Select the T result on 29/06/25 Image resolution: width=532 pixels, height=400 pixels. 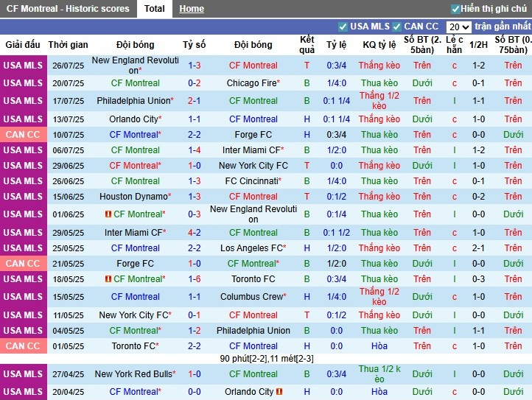(x=307, y=166)
